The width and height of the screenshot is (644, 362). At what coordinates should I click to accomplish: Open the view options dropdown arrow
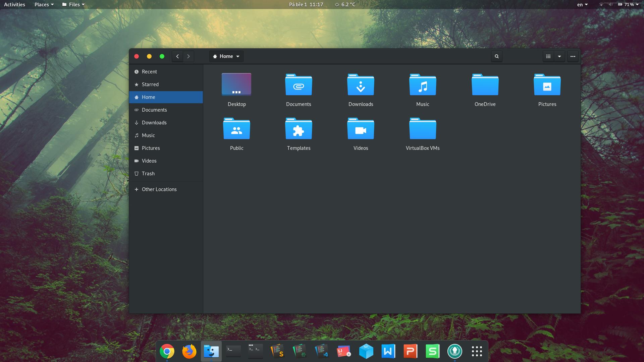[559, 56]
